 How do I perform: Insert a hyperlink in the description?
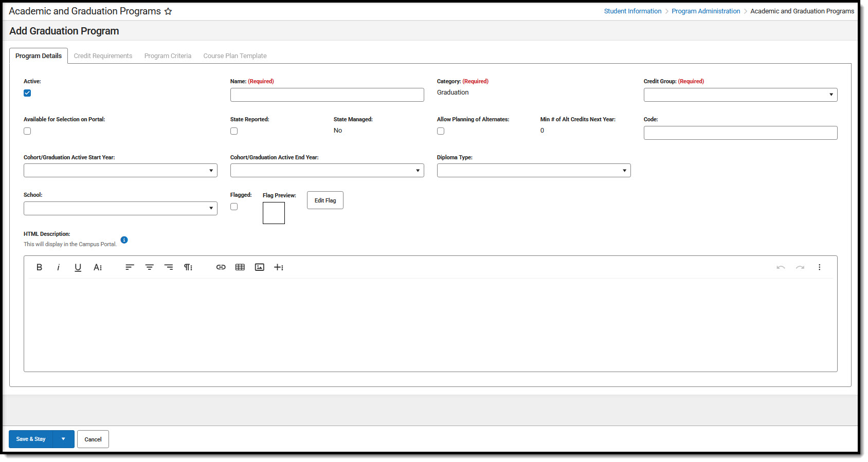(221, 267)
